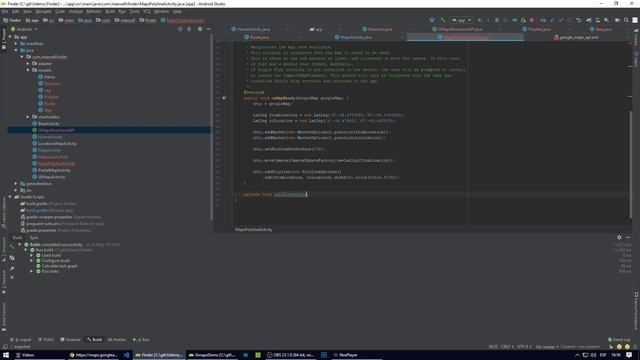The image size is (640, 360).
Task: Open the Logcat tool window button
Action: pos(21,340)
